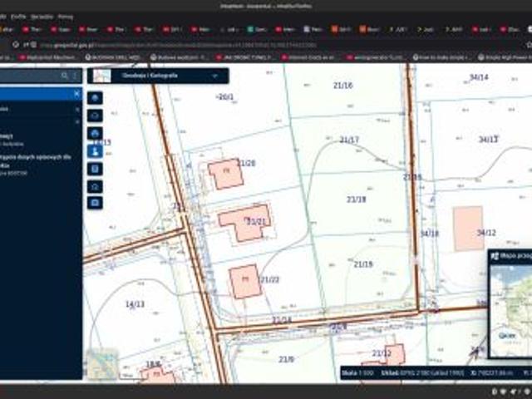Open the 'Simple High Power' bookmark
The image size is (532, 399).
coord(505,57)
